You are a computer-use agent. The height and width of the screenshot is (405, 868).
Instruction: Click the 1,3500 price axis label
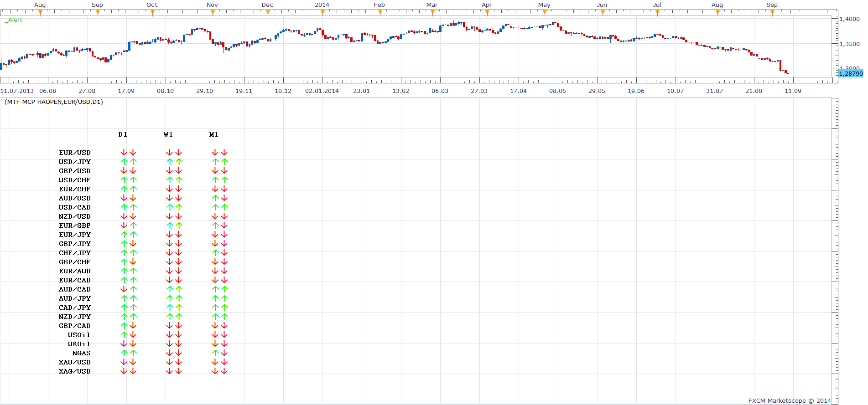coord(850,44)
